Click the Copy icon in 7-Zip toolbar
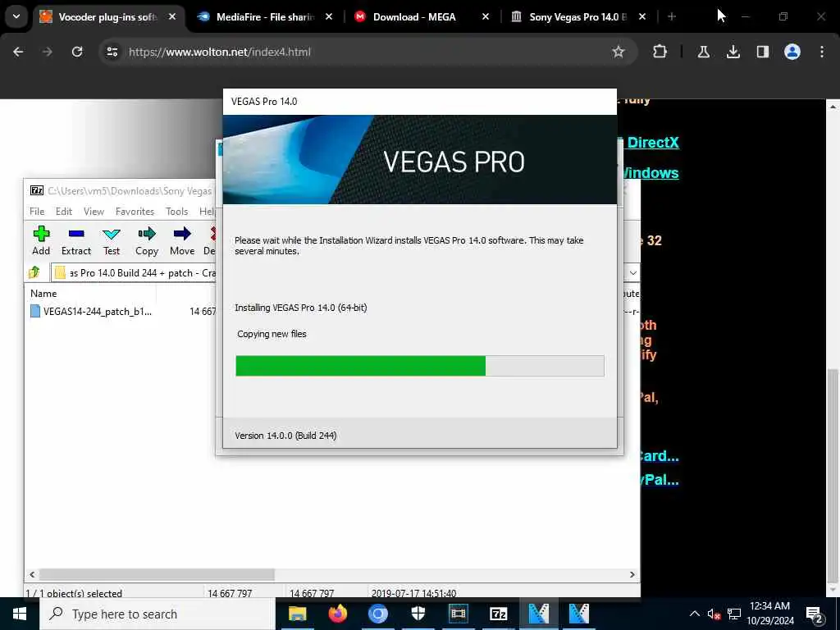 tap(147, 240)
